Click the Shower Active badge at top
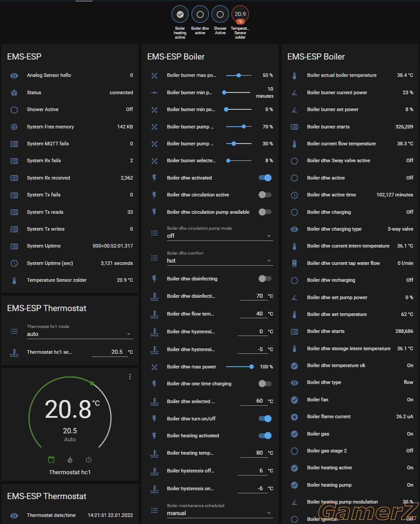 pos(220,14)
